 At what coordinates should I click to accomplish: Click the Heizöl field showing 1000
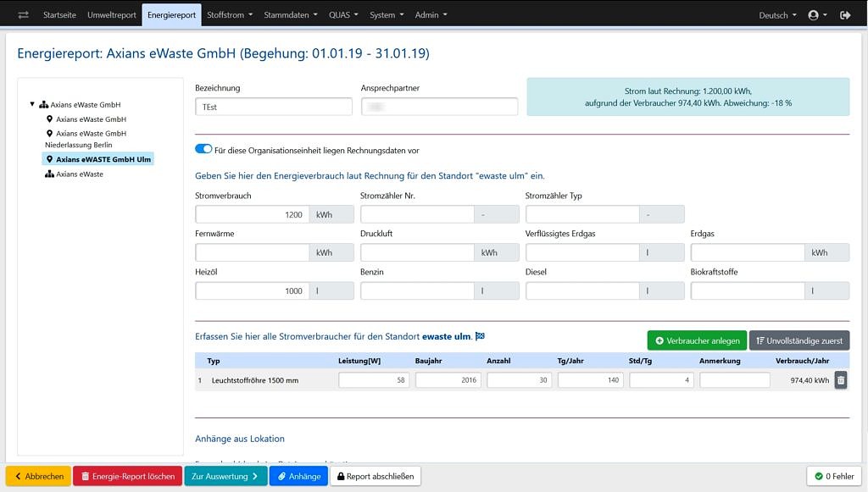point(252,290)
